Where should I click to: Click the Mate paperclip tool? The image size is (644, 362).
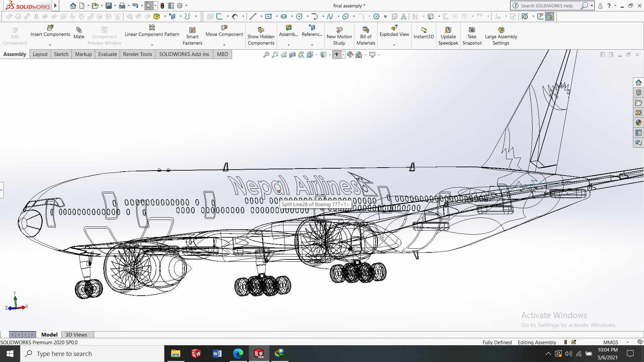tap(79, 33)
